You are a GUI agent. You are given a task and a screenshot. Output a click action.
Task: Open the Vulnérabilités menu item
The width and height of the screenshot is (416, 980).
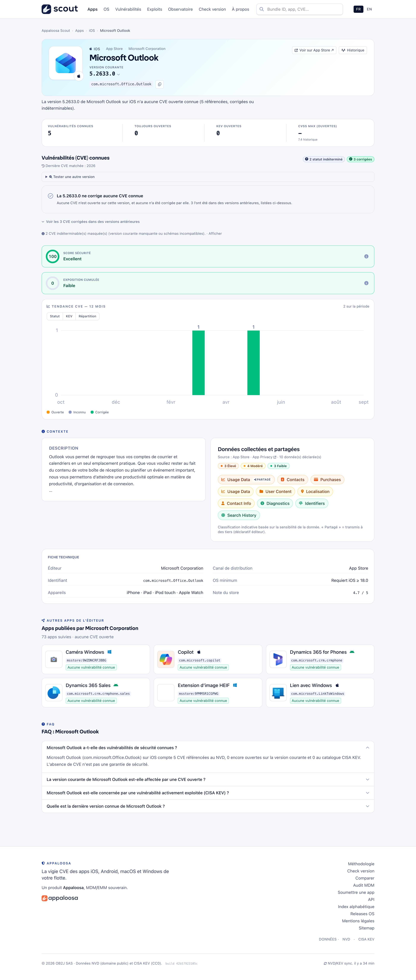(x=128, y=9)
